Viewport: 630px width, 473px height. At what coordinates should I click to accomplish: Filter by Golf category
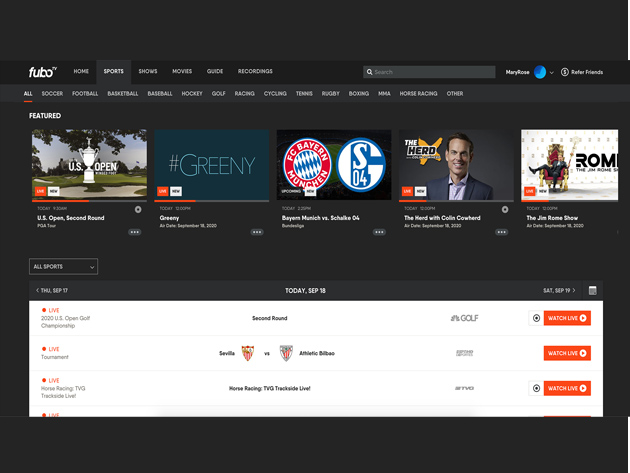(x=219, y=94)
